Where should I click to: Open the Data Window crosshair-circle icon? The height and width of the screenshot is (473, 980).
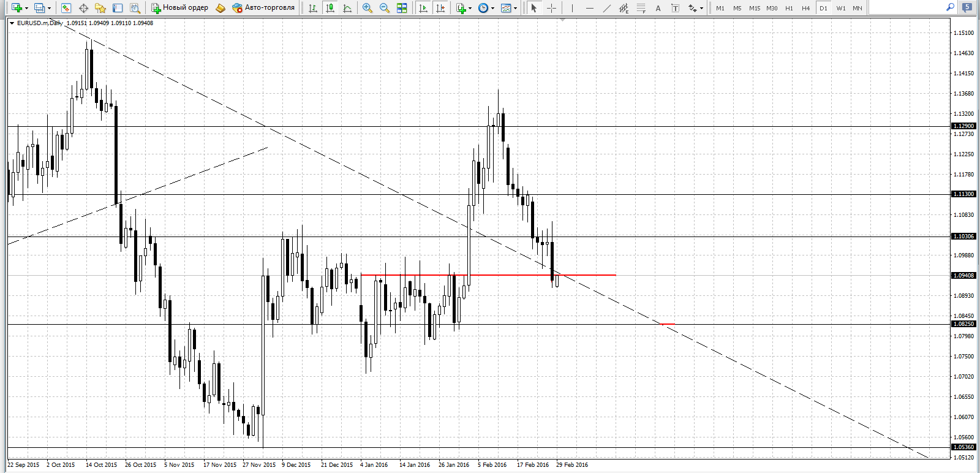[x=83, y=8]
